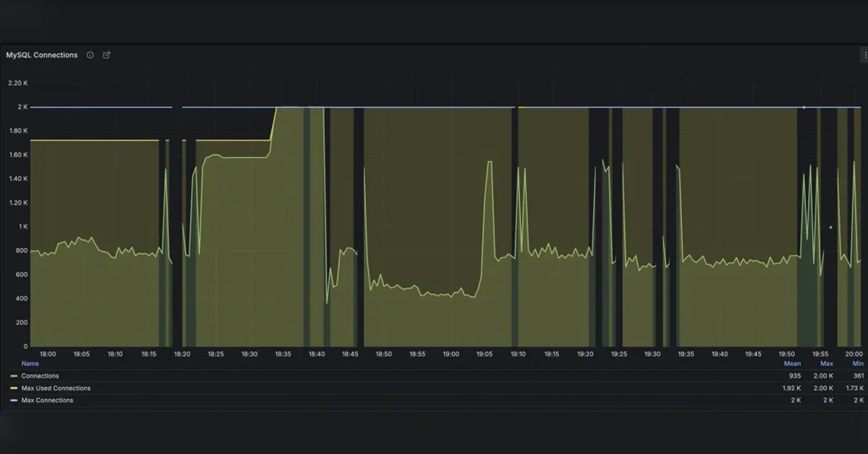The height and width of the screenshot is (454, 868).
Task: Click the 18:35 time axis label
Action: point(283,354)
